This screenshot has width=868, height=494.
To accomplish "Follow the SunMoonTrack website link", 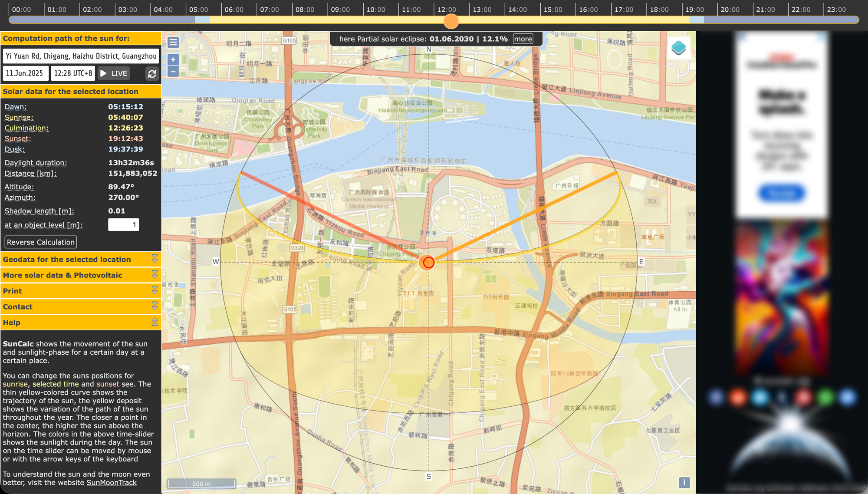I will point(112,483).
